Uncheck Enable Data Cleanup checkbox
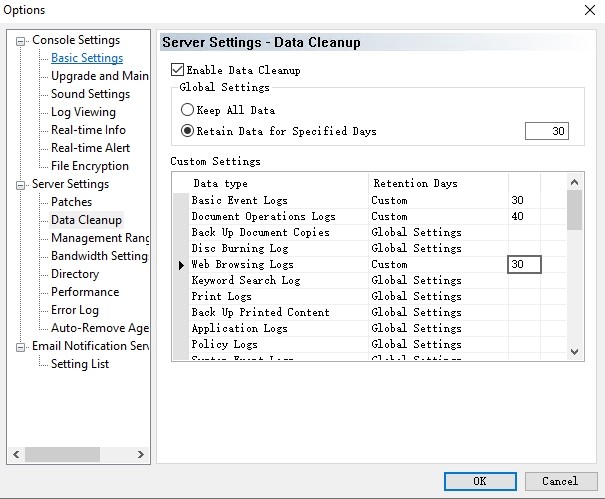 tap(178, 70)
